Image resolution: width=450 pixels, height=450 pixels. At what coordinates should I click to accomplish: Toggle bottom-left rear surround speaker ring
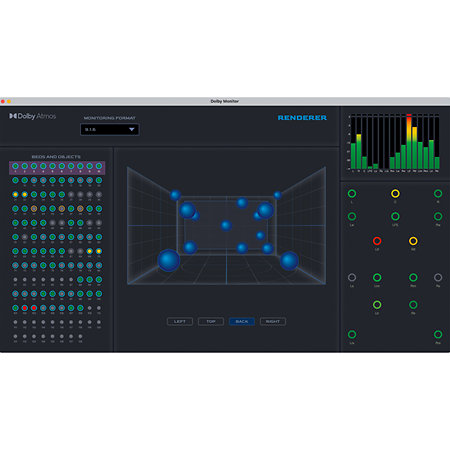coord(352,334)
